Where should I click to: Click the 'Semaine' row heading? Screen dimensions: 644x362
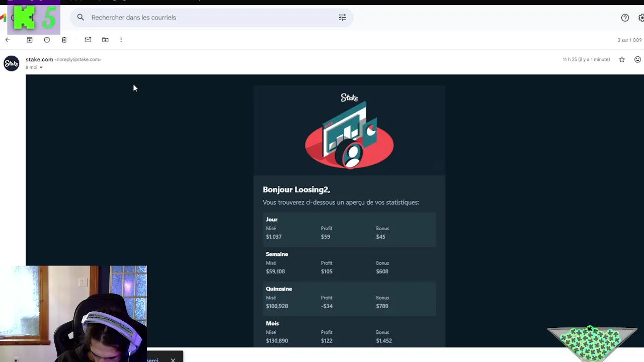[x=277, y=254]
